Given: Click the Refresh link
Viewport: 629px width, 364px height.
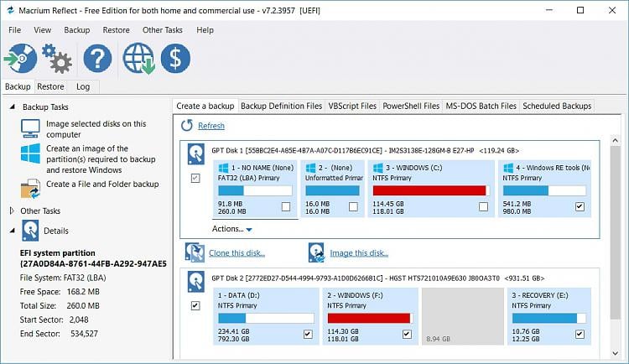Looking at the screenshot, I should coord(211,126).
